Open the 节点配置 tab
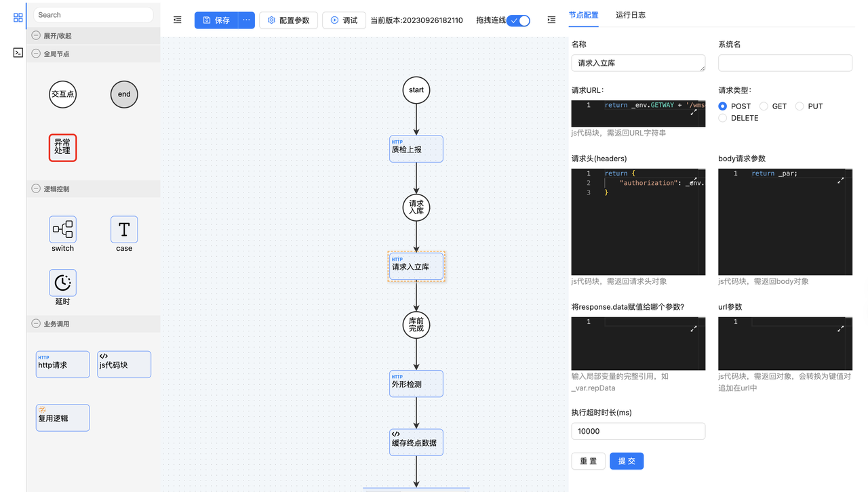This screenshot has height=492, width=868. coord(583,15)
